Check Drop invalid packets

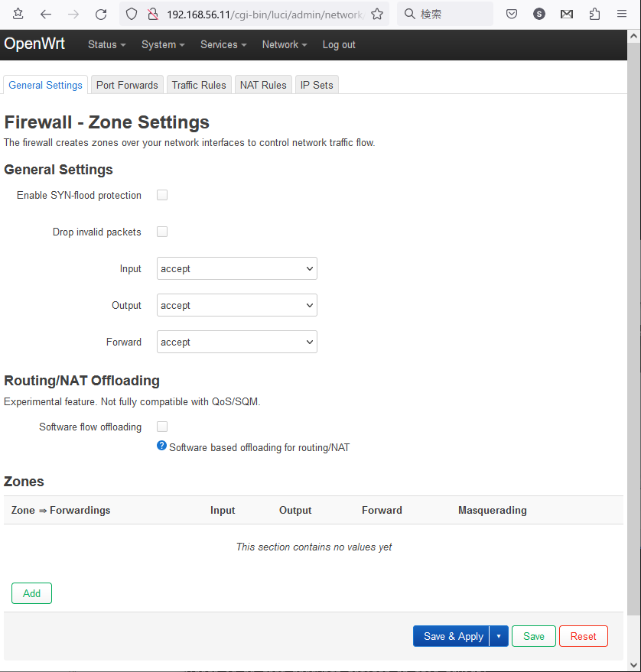point(161,232)
